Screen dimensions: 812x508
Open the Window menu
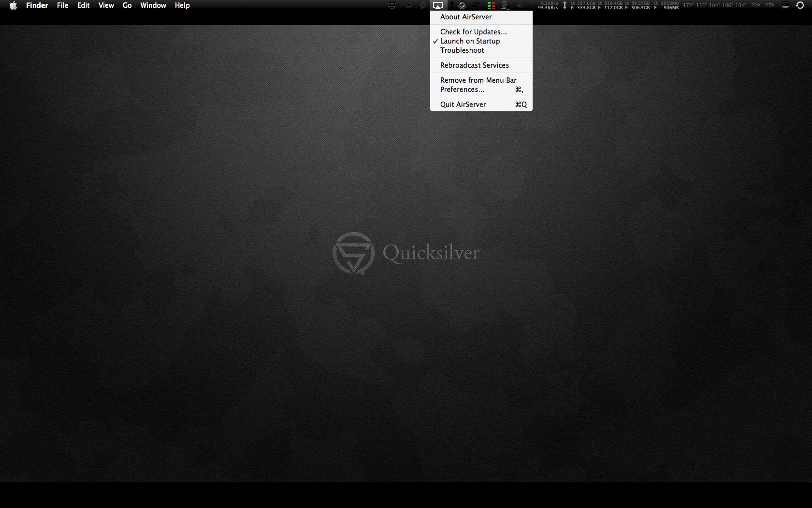(153, 5)
